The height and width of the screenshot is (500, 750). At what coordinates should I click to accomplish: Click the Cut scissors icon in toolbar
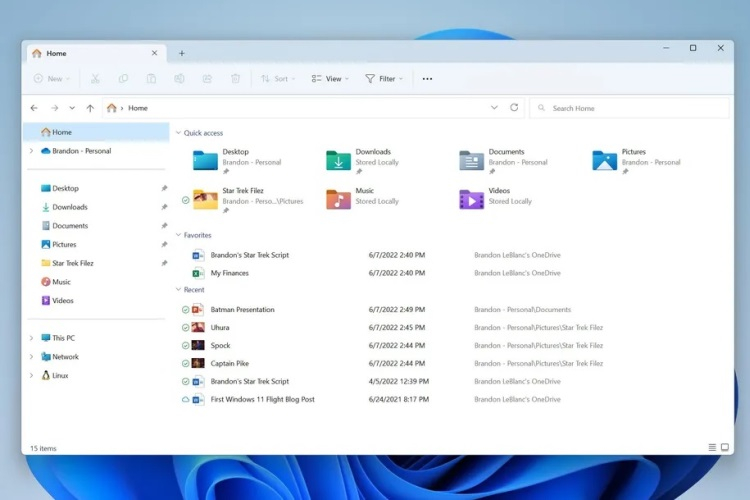pos(95,78)
